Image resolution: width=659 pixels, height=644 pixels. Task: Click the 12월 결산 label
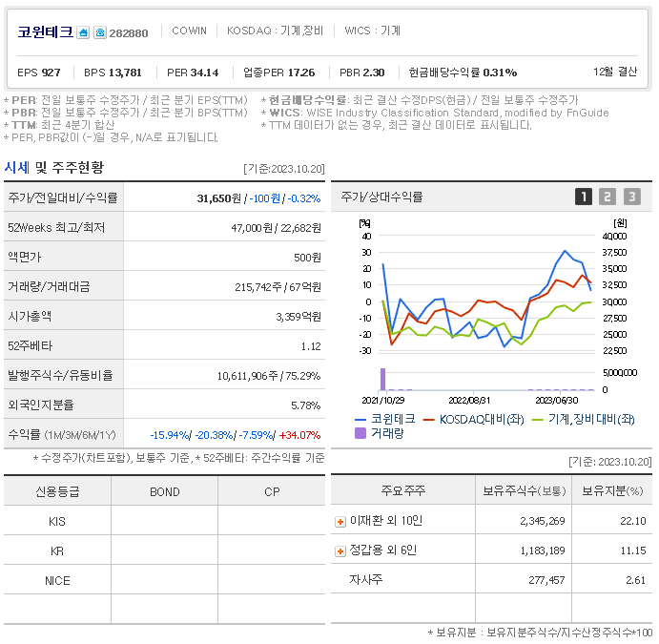click(615, 72)
